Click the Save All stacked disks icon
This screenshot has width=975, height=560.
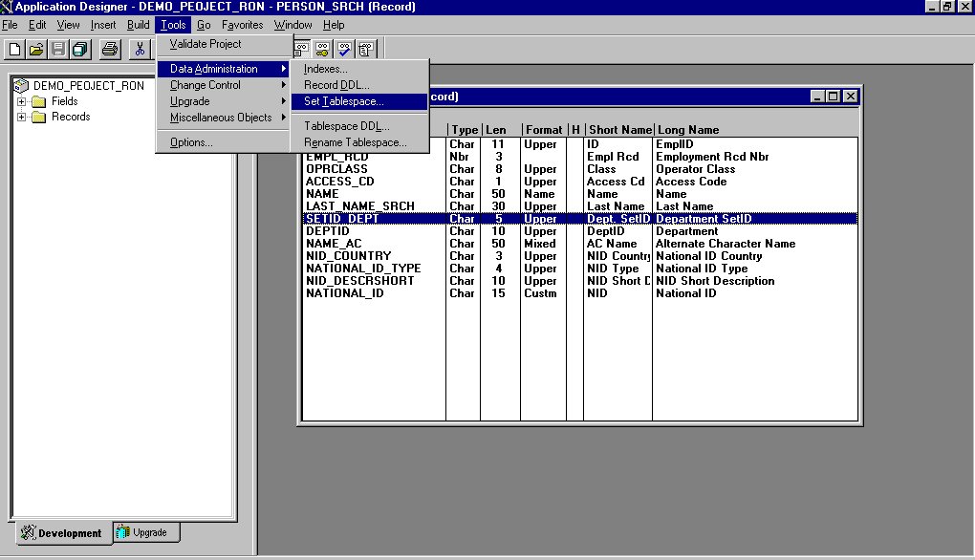80,49
